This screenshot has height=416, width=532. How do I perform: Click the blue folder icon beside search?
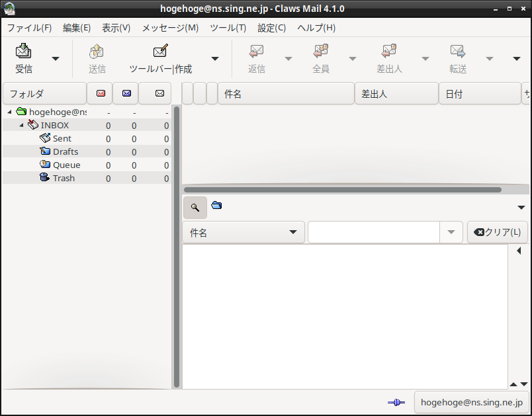click(x=216, y=205)
